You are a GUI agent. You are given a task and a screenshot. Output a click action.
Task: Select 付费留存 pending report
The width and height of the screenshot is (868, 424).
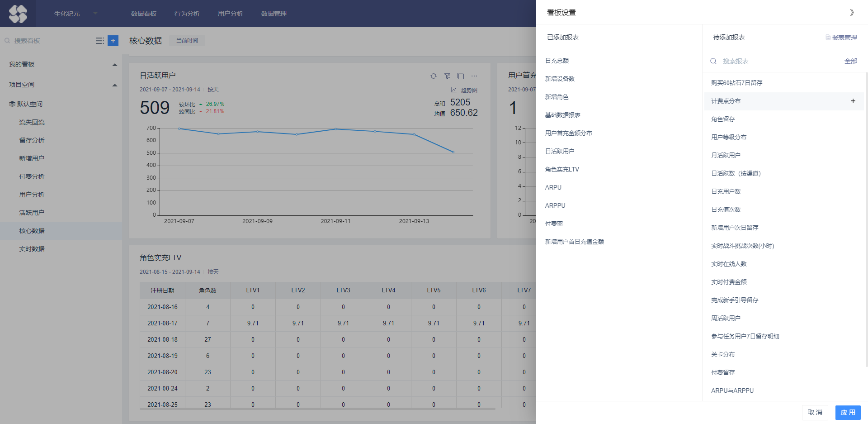pos(723,372)
